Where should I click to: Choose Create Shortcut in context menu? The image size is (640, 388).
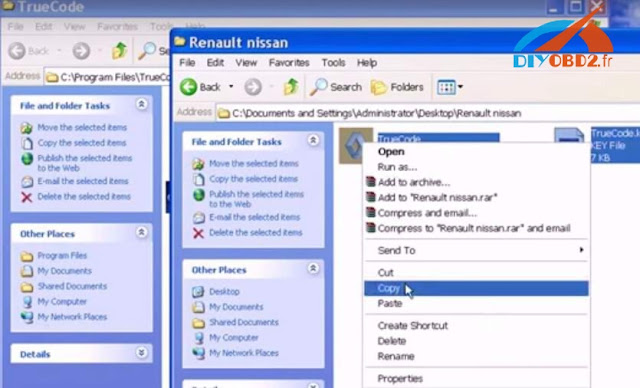pos(476,326)
